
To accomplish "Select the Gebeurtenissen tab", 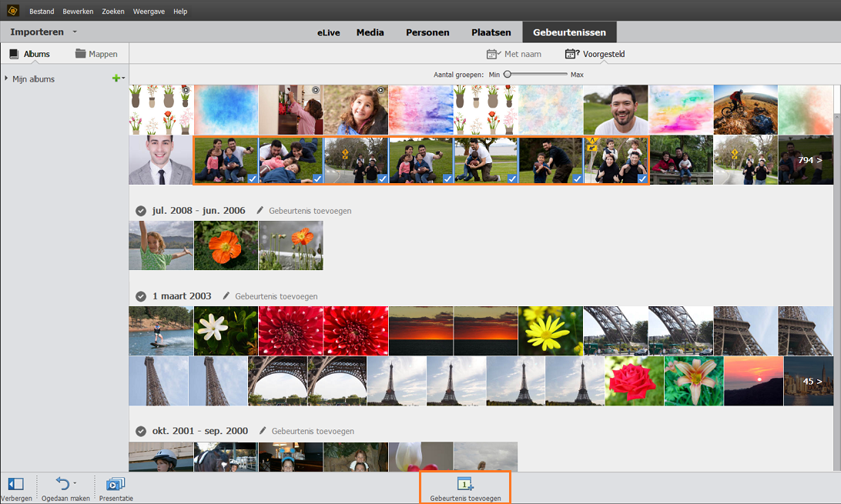I will click(x=569, y=32).
